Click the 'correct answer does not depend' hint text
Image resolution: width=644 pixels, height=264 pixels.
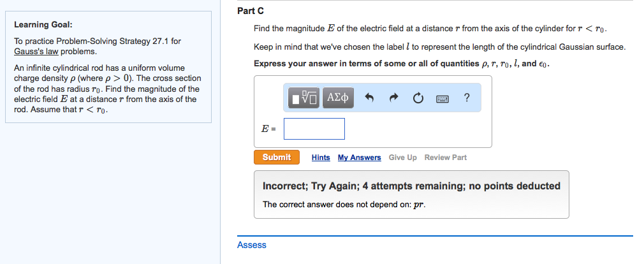click(344, 205)
